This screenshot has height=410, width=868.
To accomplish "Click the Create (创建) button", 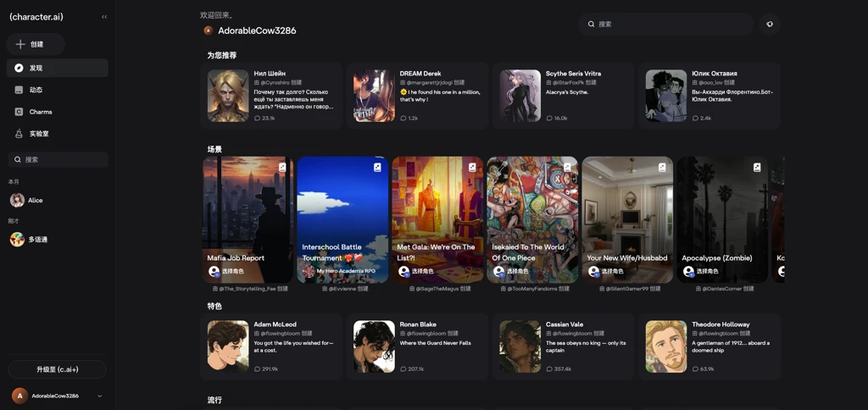I will pyautogui.click(x=36, y=44).
